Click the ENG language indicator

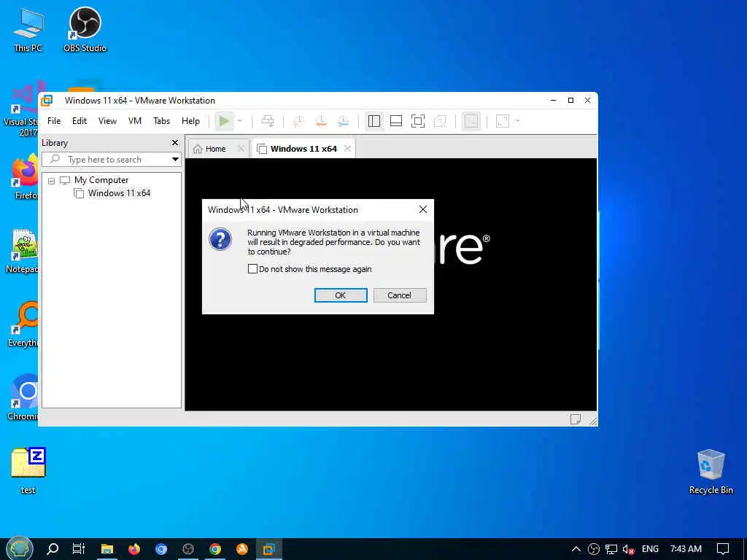650,549
